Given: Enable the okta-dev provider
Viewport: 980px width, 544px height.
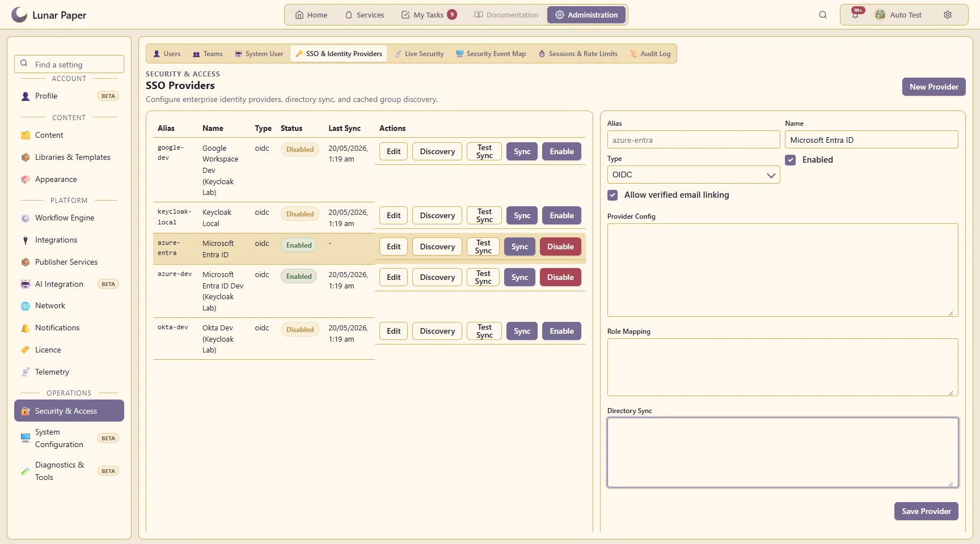Looking at the screenshot, I should pos(561,331).
